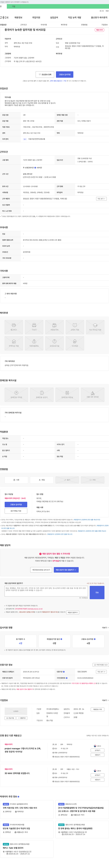The height and width of the screenshot is (868, 109).
Task: Click the 이메일 지원 button
Action: [x=16, y=511]
